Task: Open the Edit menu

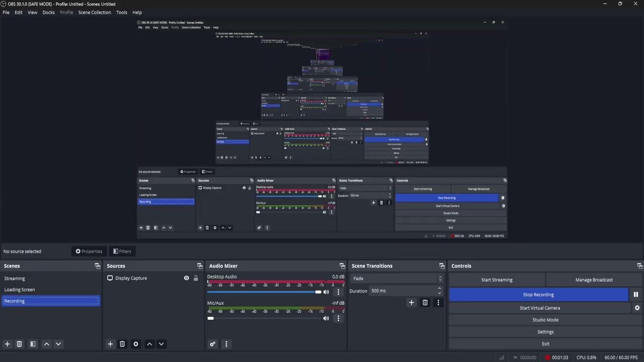Action: coord(19,12)
